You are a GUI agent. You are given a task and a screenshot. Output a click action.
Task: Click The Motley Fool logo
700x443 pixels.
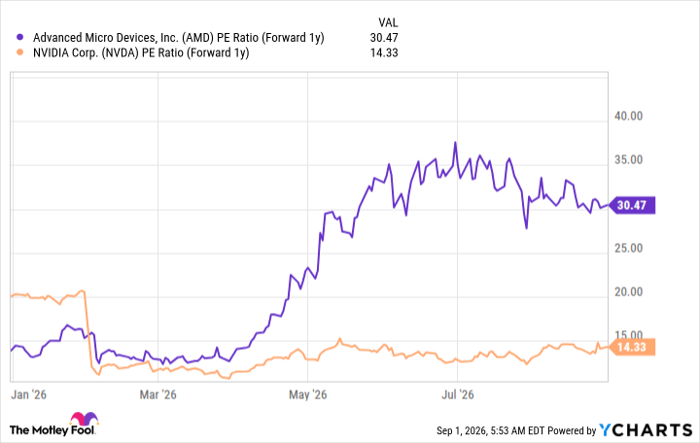click(x=53, y=424)
